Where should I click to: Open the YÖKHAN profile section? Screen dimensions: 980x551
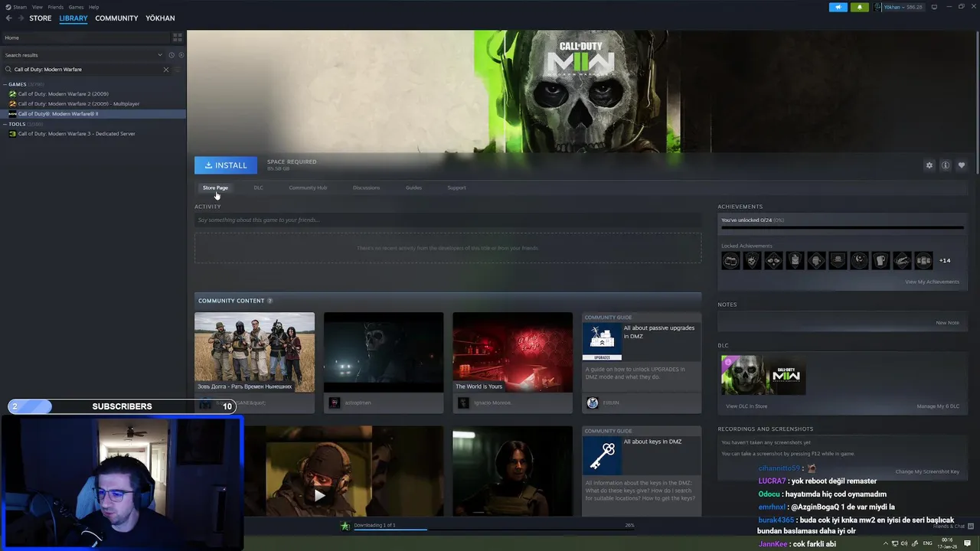pos(160,18)
